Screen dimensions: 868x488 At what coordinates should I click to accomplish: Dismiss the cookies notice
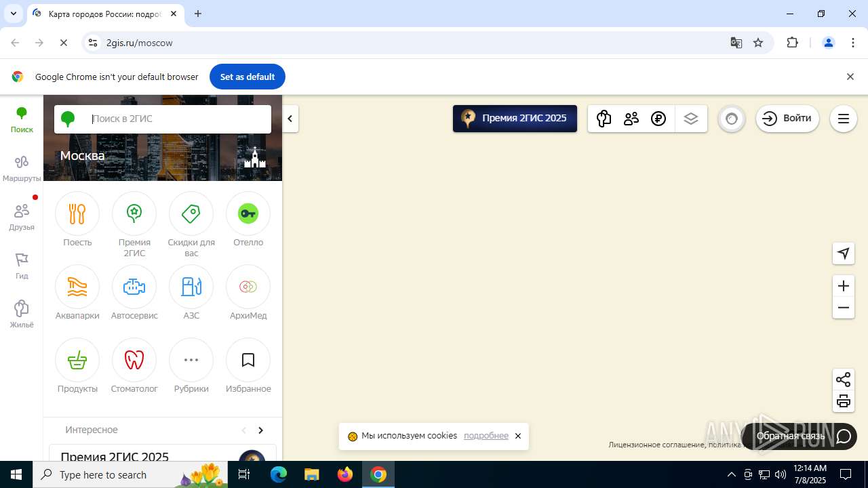(x=518, y=436)
